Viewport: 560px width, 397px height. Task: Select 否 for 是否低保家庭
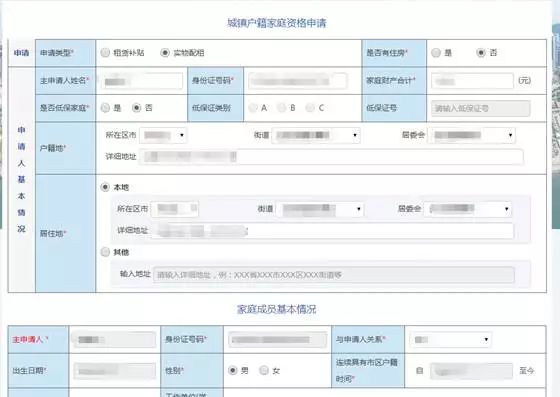click(x=136, y=107)
